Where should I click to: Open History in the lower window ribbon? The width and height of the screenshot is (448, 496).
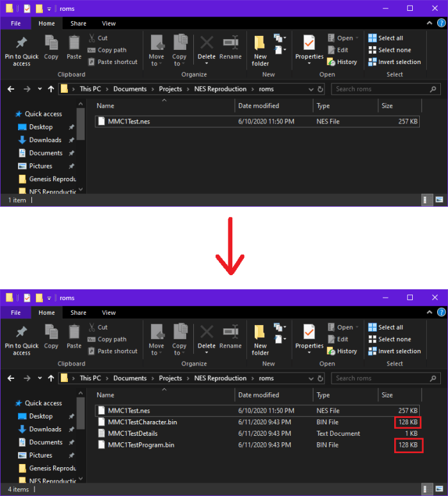(342, 351)
